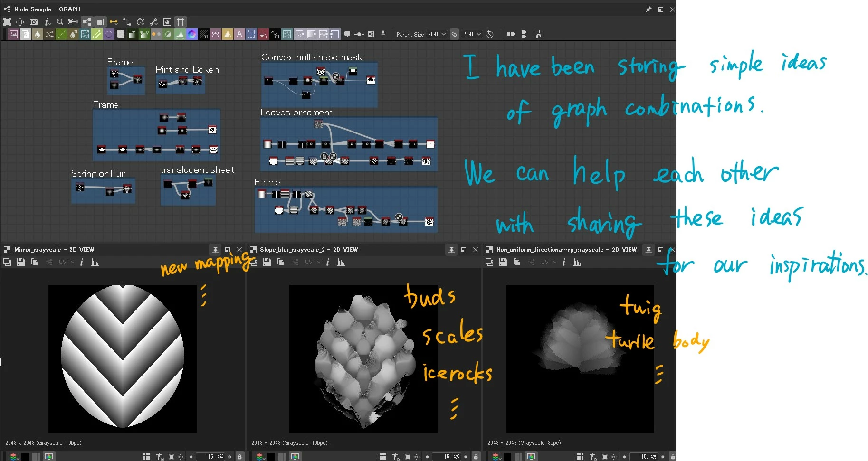Expand the info display options dropdown

[x=47, y=22]
